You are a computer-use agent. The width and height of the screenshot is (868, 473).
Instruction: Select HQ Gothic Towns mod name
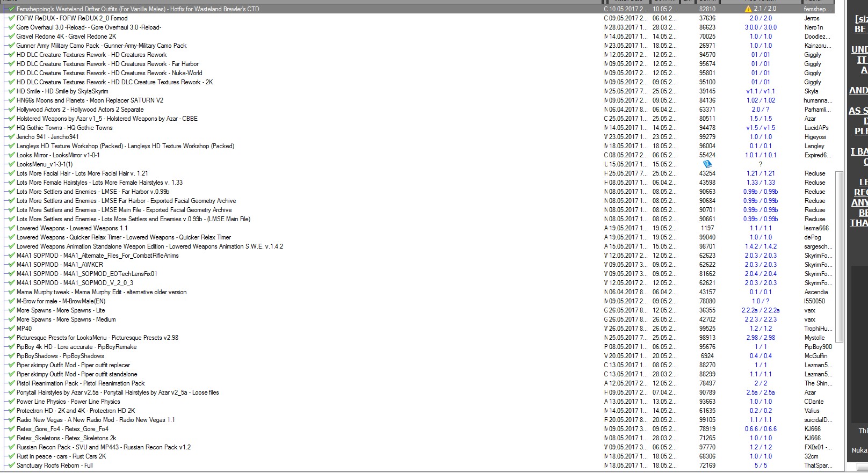[64, 128]
